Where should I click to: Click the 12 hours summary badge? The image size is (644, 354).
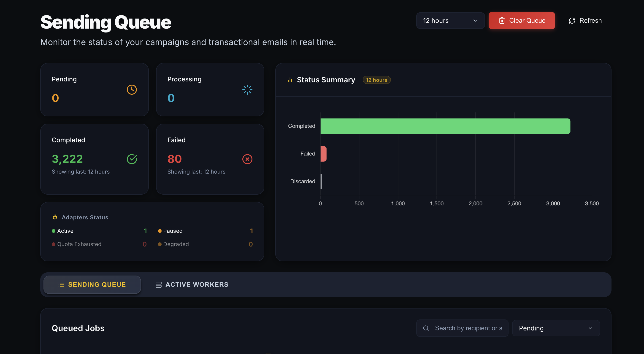pos(376,80)
